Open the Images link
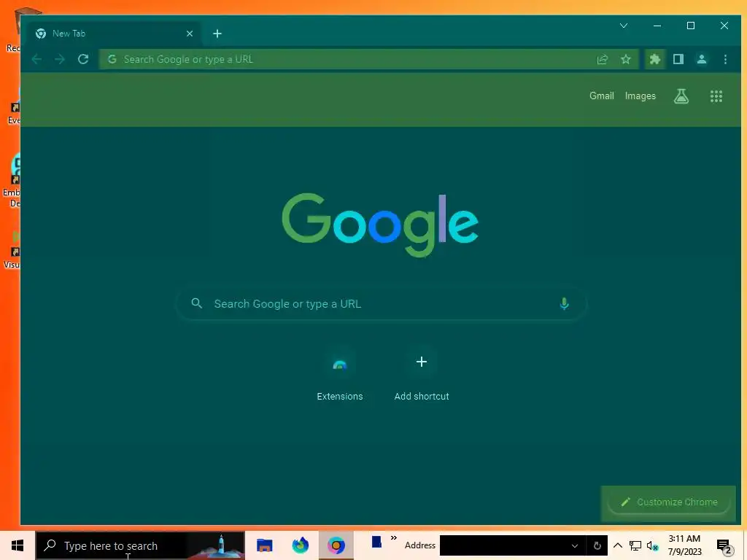This screenshot has height=560, width=747. point(640,96)
